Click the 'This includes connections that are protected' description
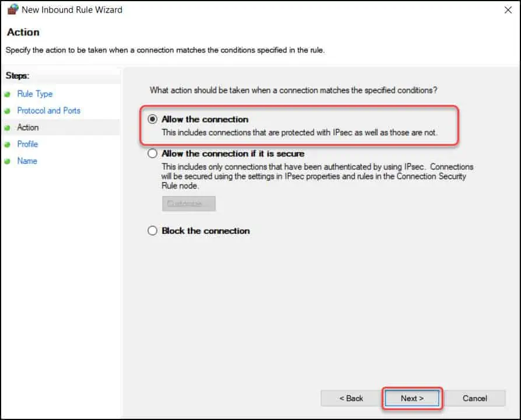The height and width of the screenshot is (420, 521). coord(299,132)
